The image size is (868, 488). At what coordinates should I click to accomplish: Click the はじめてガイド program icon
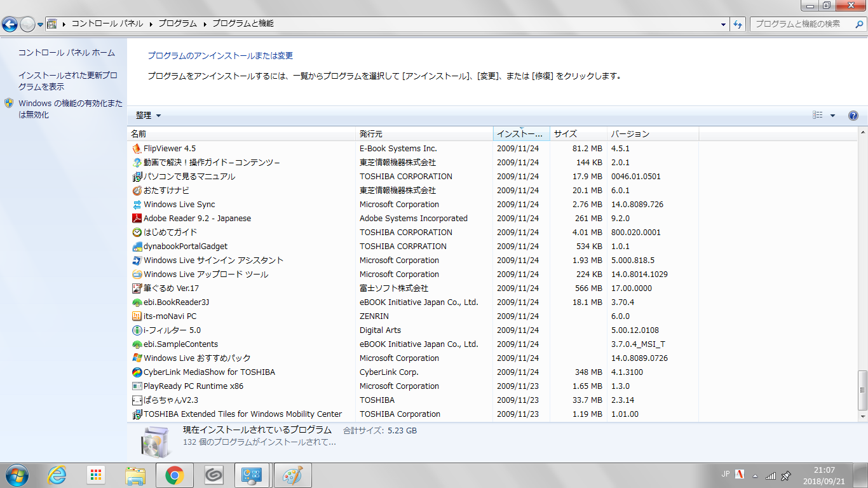(137, 233)
